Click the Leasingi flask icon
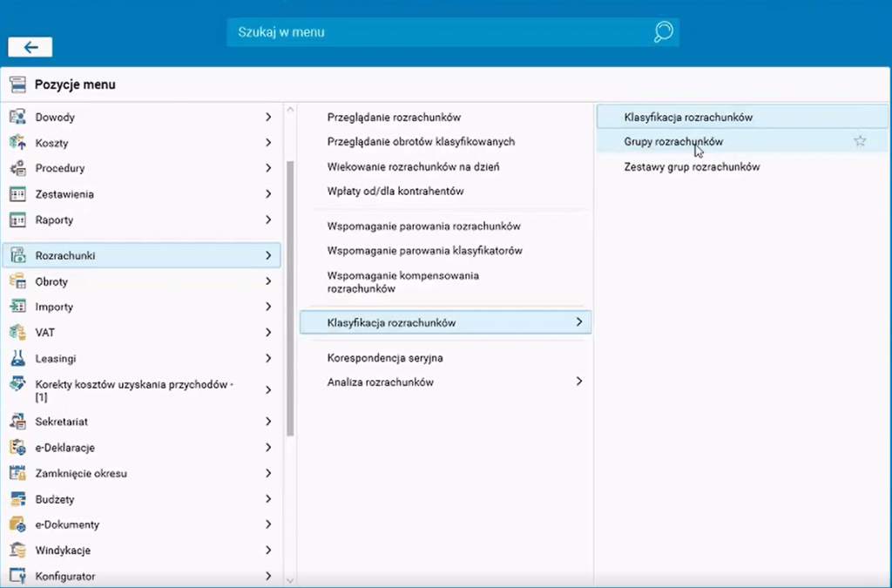The height and width of the screenshot is (588, 892). [x=17, y=358]
